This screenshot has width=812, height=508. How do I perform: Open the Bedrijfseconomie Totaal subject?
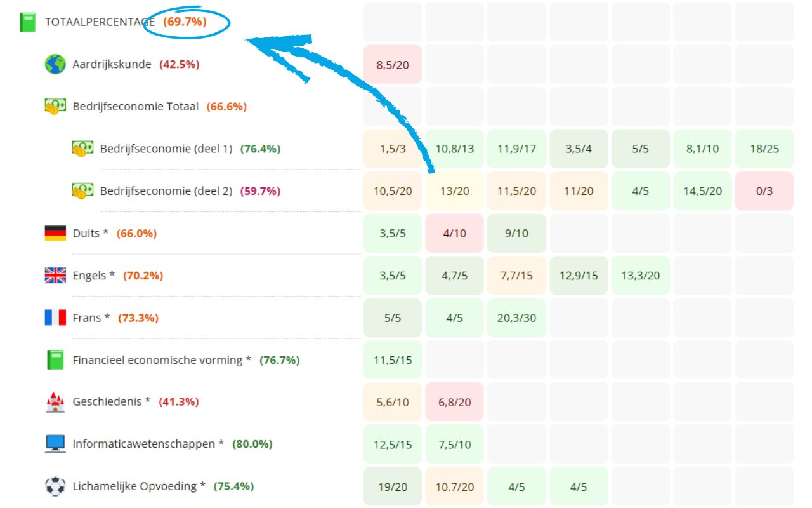(135, 106)
